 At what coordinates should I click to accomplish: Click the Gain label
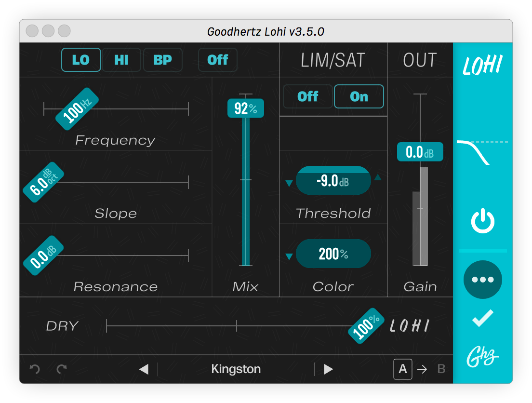[420, 286]
